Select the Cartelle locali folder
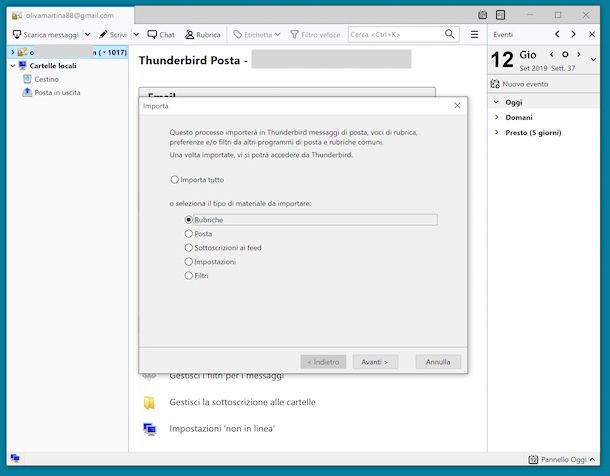The height and width of the screenshot is (476, 610). point(53,66)
